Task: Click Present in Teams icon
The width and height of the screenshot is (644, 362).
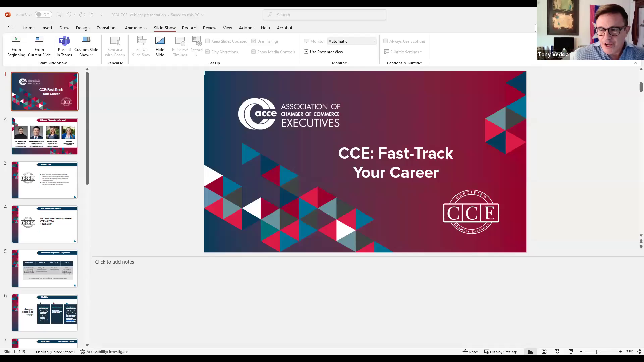Action: tap(64, 41)
